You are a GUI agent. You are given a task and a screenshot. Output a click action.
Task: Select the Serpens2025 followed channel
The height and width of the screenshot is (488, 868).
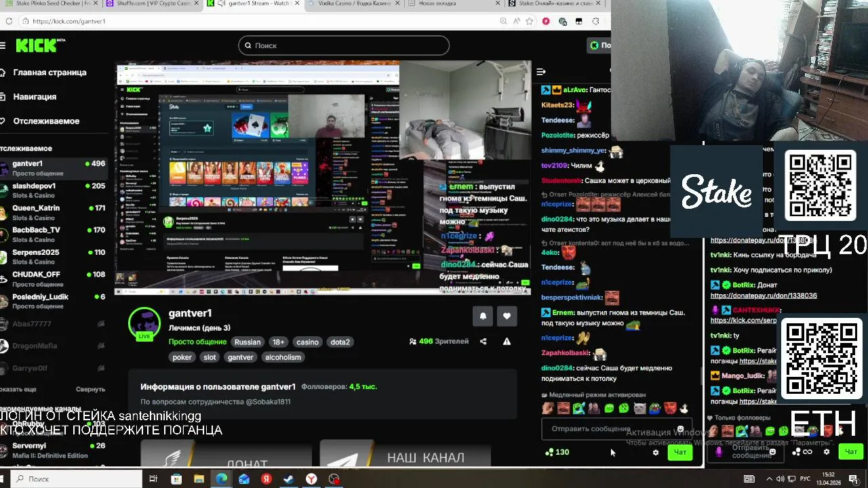tap(54, 257)
